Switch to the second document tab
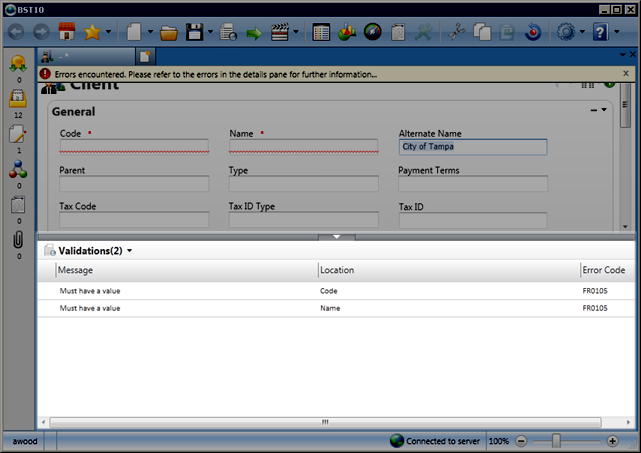Viewport: 641px width, 453px height. tap(146, 56)
